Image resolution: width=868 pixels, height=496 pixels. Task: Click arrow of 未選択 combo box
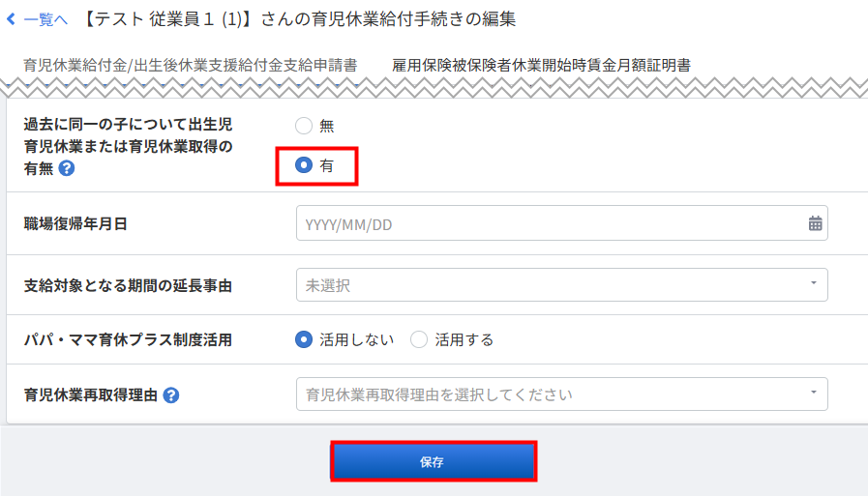click(x=813, y=283)
